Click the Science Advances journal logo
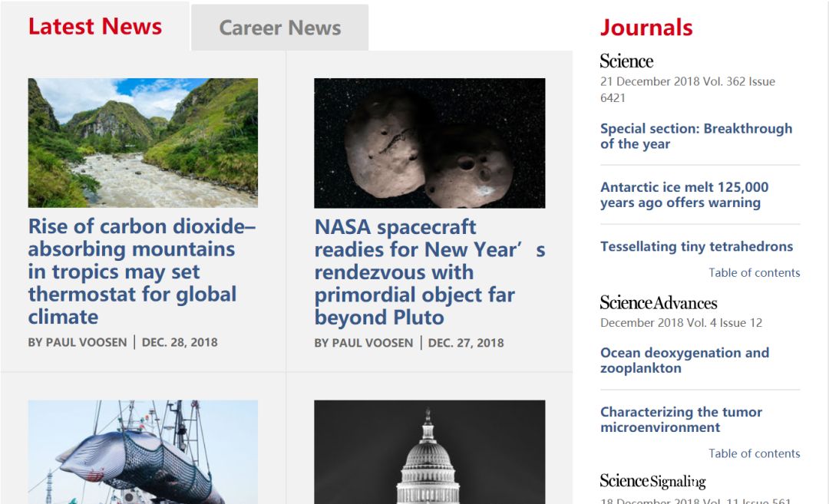 tap(658, 303)
